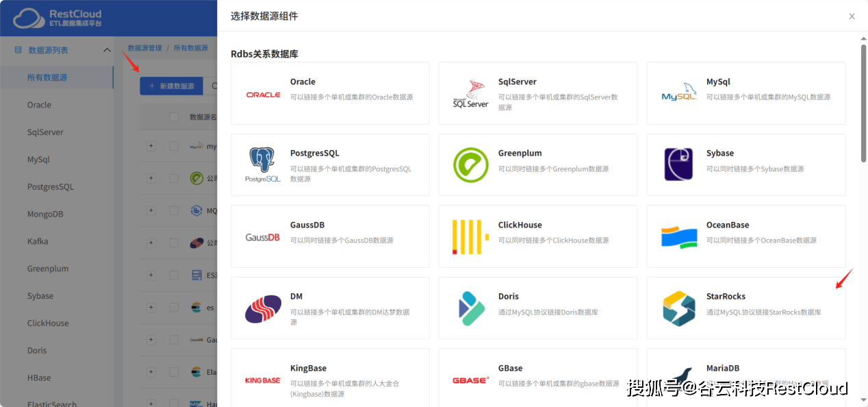The width and height of the screenshot is (868, 407).
Task: Choose the OceanBase logo icon
Action: pyautogui.click(x=679, y=237)
